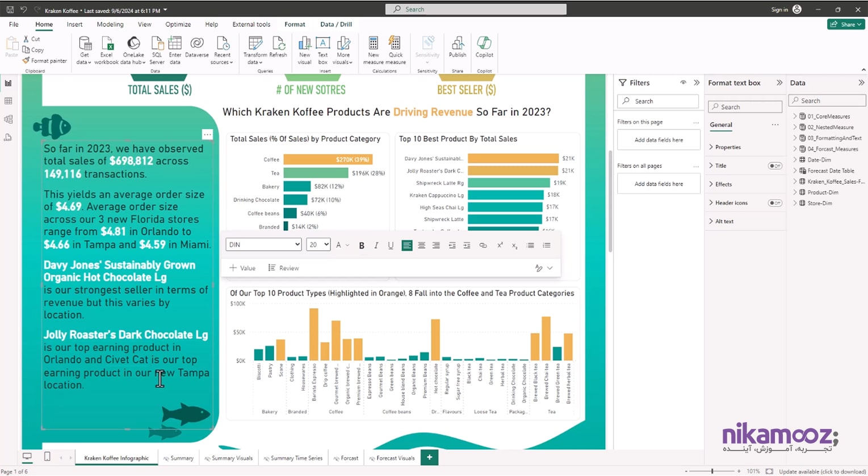
Task: Collapse the Data pane
Action: 861,83
